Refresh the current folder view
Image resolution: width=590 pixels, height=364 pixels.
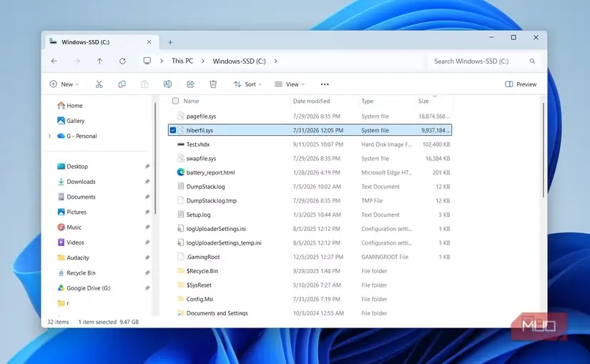(x=122, y=61)
